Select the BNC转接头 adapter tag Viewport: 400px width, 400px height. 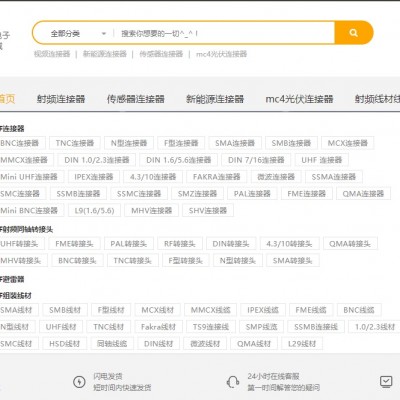(x=77, y=260)
